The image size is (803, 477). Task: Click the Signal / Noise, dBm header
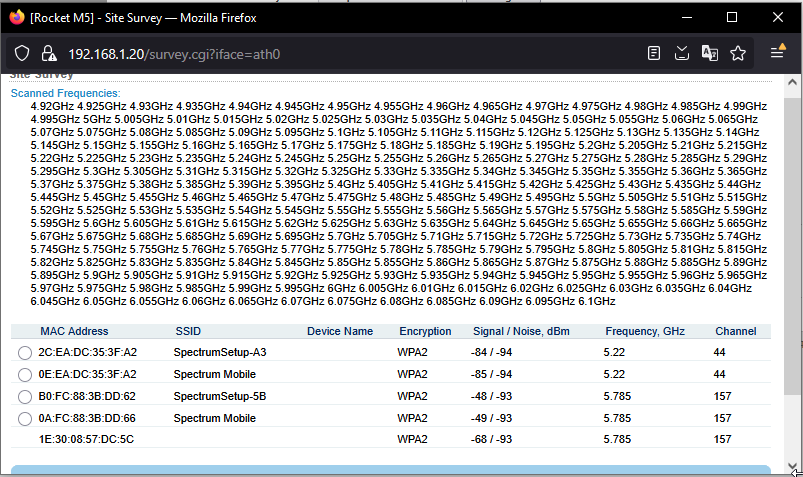[521, 331]
